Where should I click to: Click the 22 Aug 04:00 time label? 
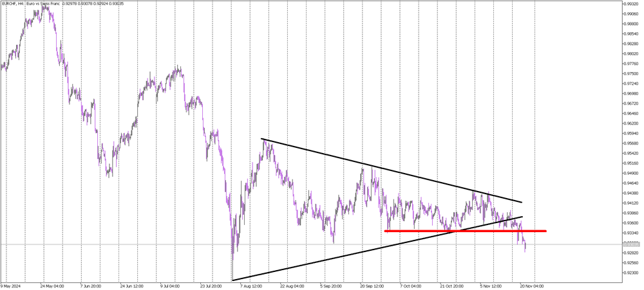coord(292,286)
